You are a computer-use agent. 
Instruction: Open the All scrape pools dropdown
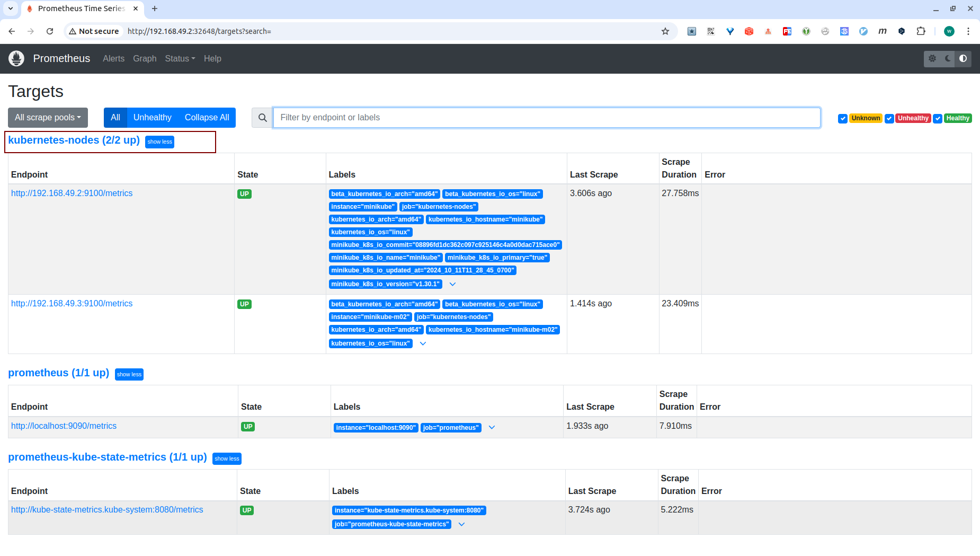48,118
